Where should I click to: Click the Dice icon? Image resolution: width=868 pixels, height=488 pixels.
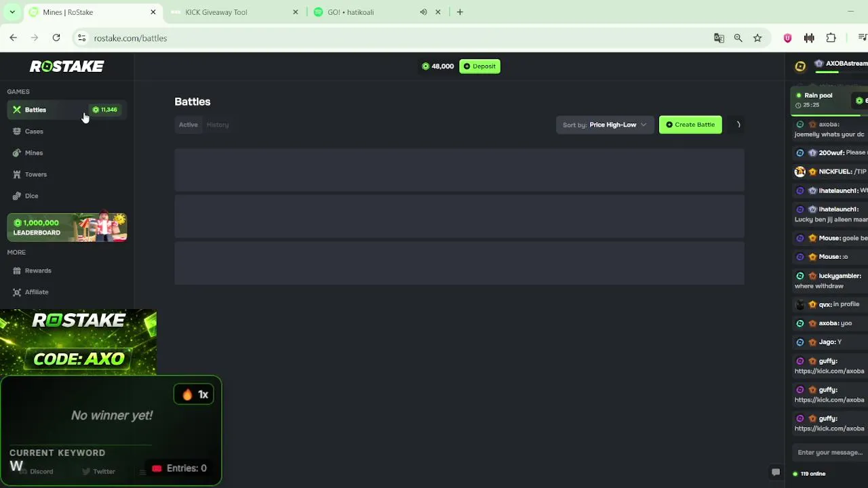click(x=16, y=196)
